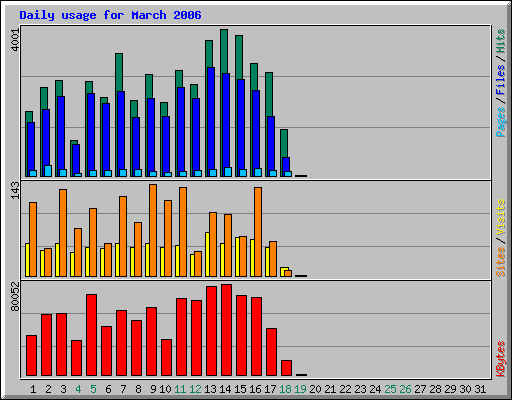
Task: Select the orange Sites bar for day 9
Action: tap(153, 230)
